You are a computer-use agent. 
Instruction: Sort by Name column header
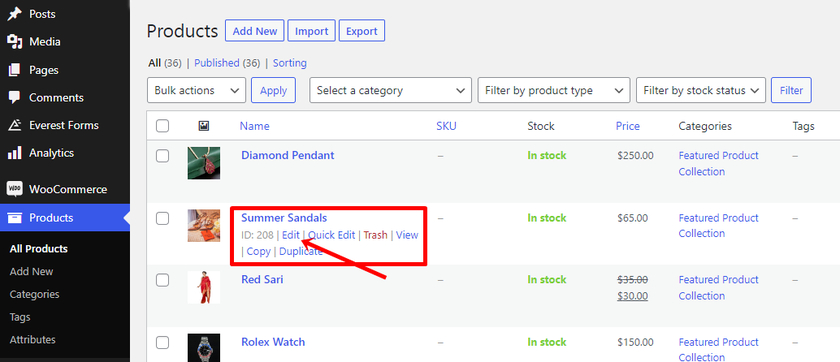[254, 126]
